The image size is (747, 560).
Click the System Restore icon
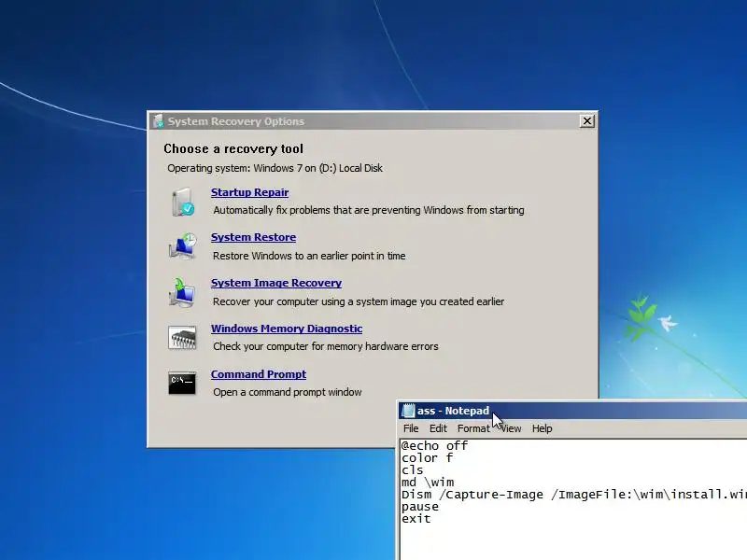[x=182, y=246]
